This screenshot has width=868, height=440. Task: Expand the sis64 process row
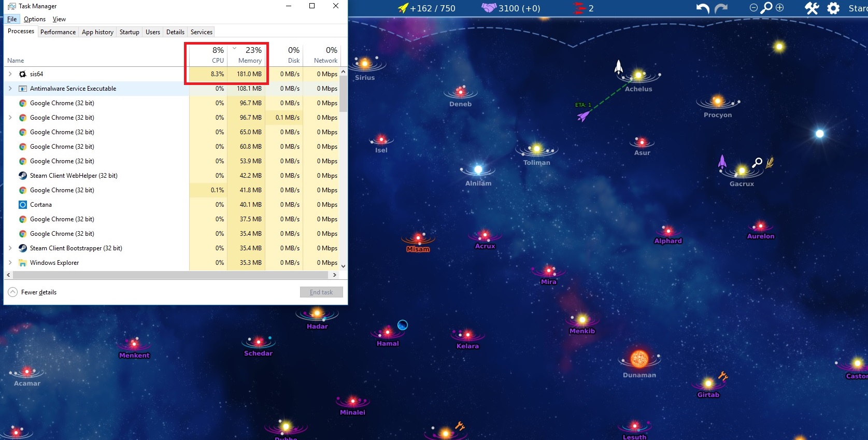10,74
